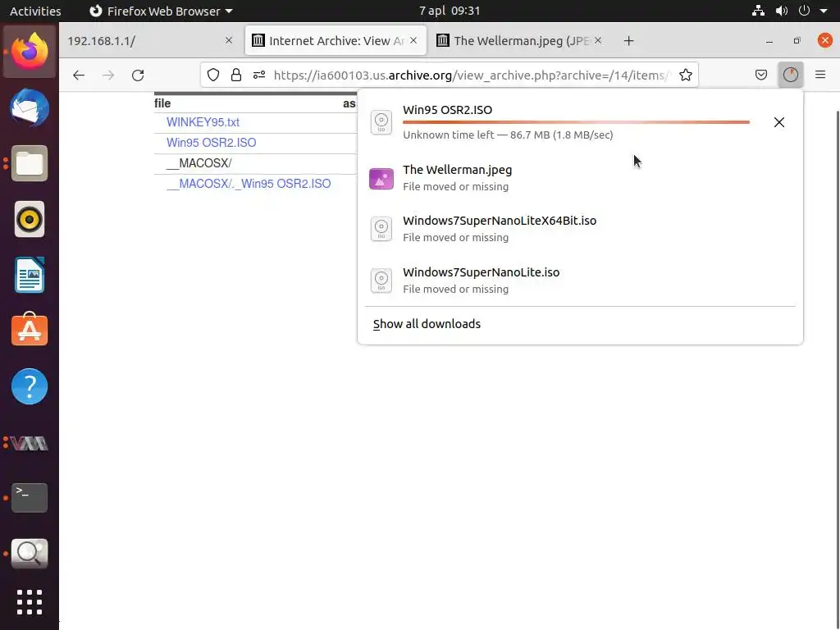Minimize the Firefox window
Viewport: 840px width, 630px height.
(x=769, y=41)
